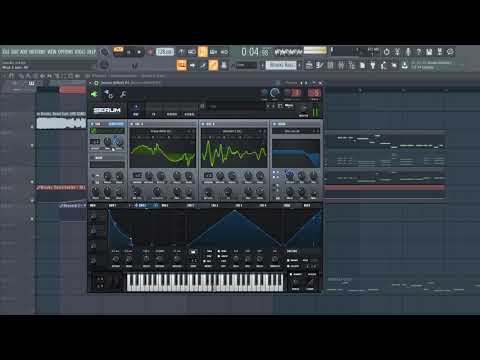
Task: Switch to Serum MATRIX tab
Action: [172, 114]
